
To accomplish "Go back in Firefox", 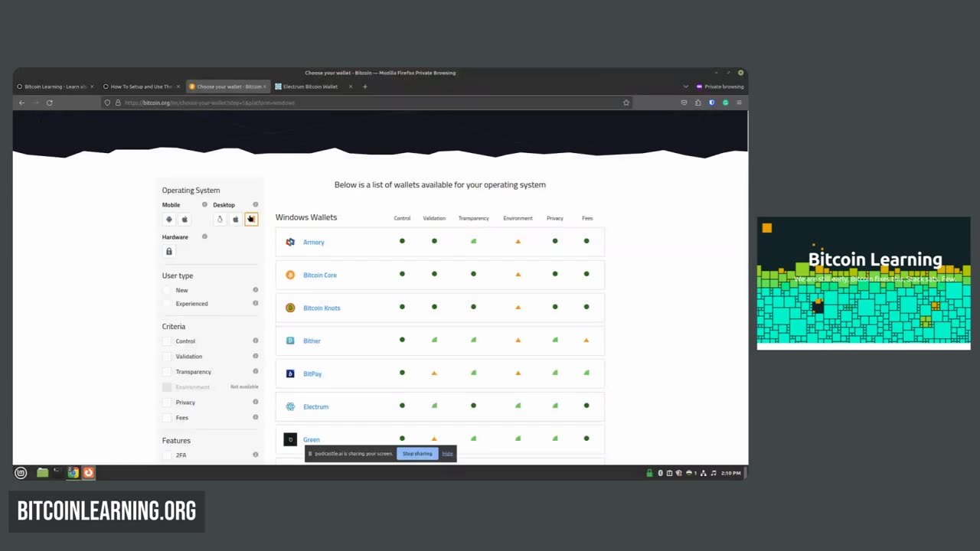I will point(21,103).
